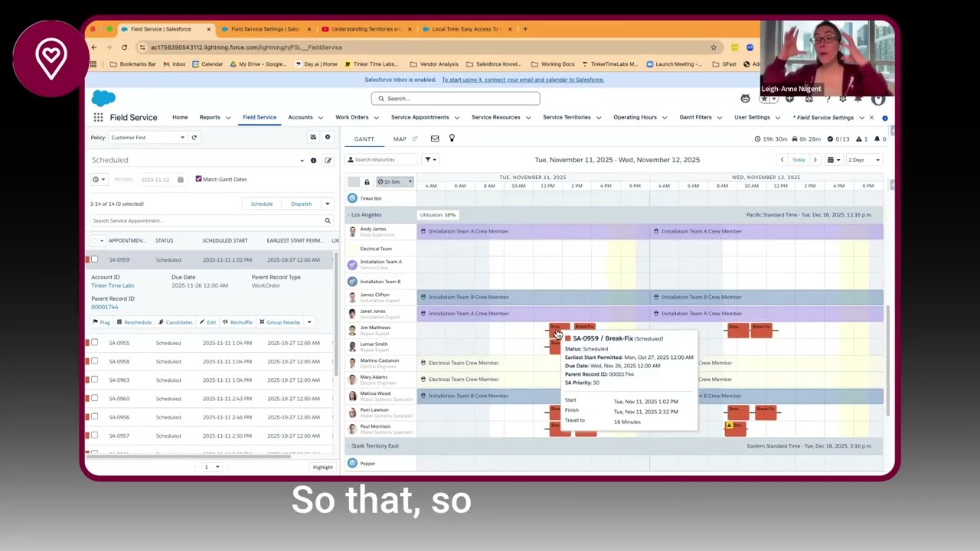Click the Utilization 18% bar for Los Angeles
This screenshot has width=980, height=551.
(437, 214)
